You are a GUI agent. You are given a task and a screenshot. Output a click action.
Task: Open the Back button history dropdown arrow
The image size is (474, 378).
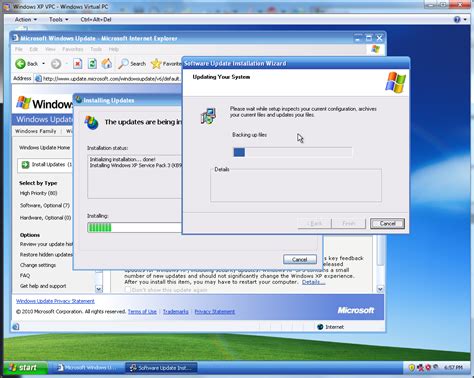click(x=43, y=64)
